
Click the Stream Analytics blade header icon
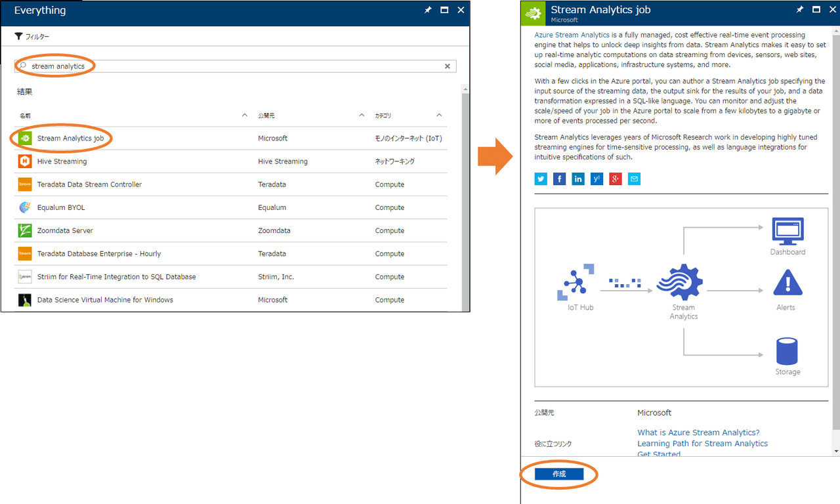point(534,12)
